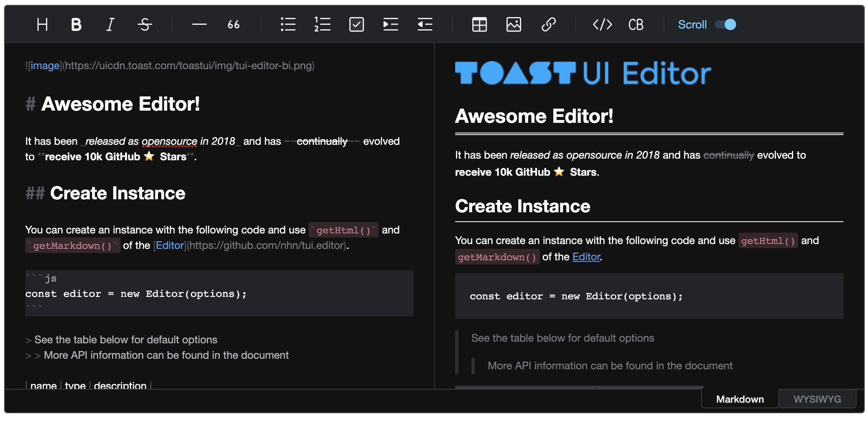Create an ordered numbered list
This screenshot has height=423, width=868.
click(x=322, y=24)
